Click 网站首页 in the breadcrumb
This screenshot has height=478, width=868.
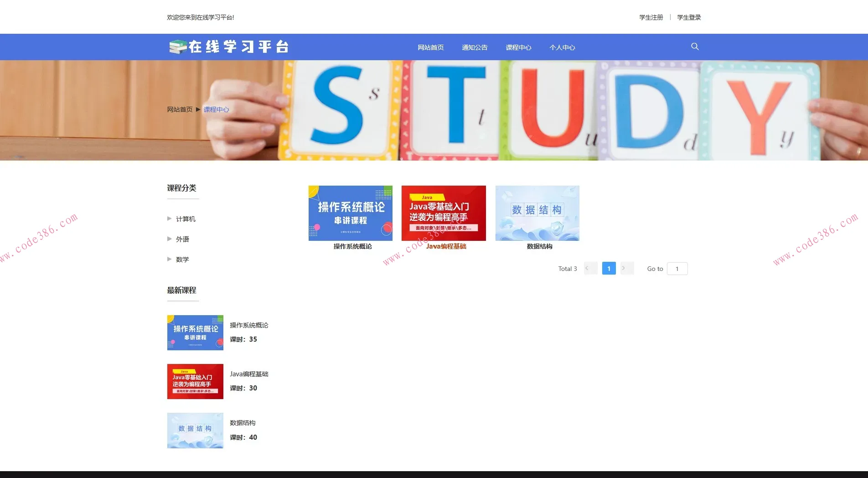pos(180,109)
